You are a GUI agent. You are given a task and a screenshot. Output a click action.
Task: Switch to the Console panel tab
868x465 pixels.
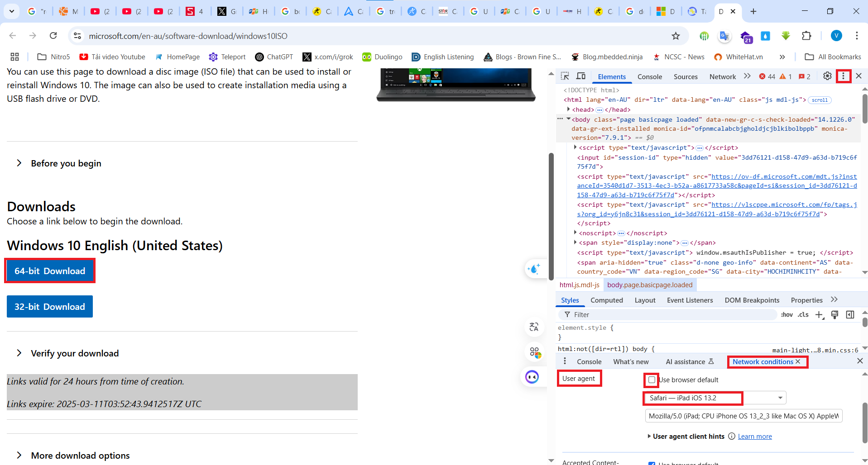tap(650, 76)
